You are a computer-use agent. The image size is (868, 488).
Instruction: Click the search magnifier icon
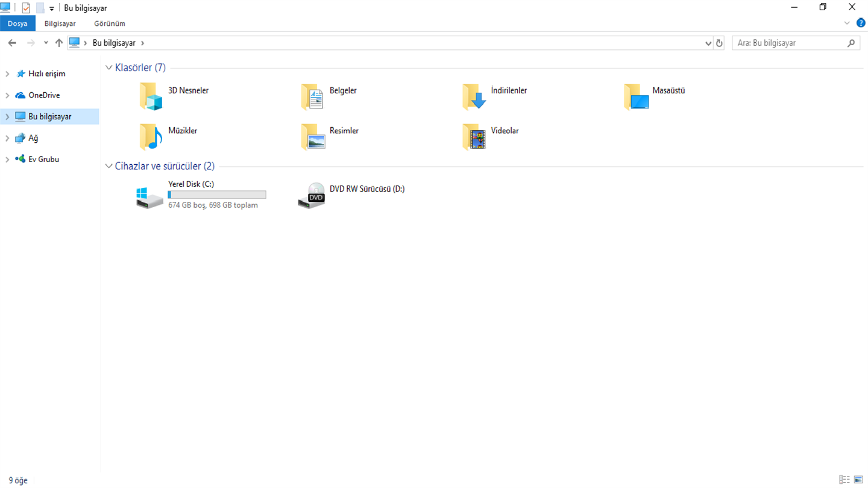coord(851,43)
